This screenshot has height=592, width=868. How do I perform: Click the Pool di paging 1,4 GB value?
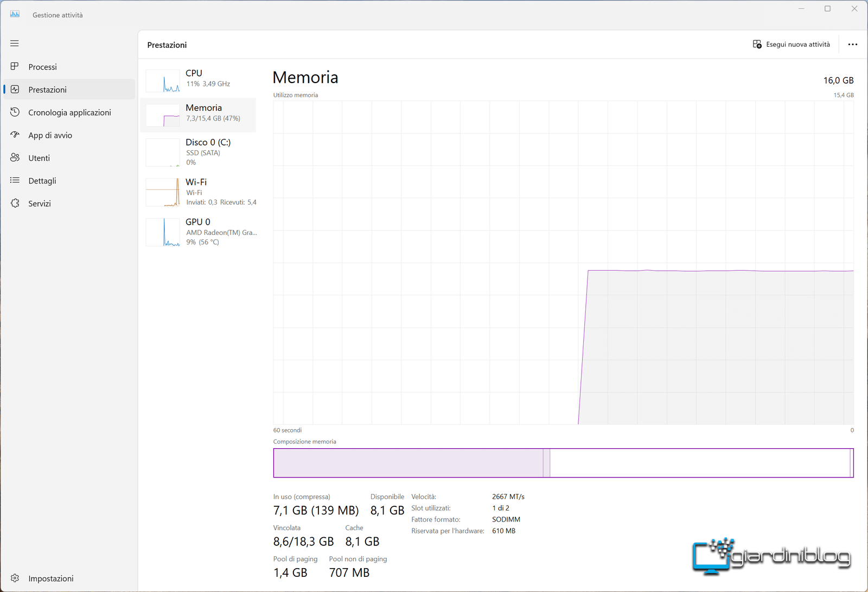[x=290, y=573]
